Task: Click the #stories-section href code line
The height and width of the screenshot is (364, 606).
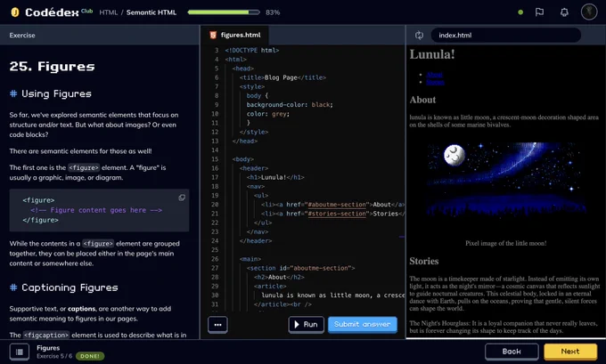Action: pyautogui.click(x=332, y=214)
